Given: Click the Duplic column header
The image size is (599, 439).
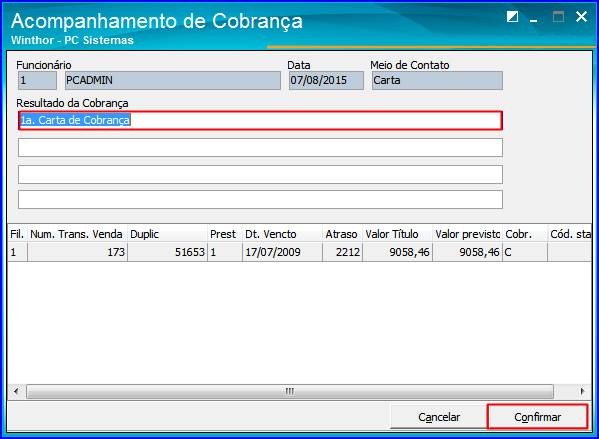Looking at the screenshot, I should (167, 234).
